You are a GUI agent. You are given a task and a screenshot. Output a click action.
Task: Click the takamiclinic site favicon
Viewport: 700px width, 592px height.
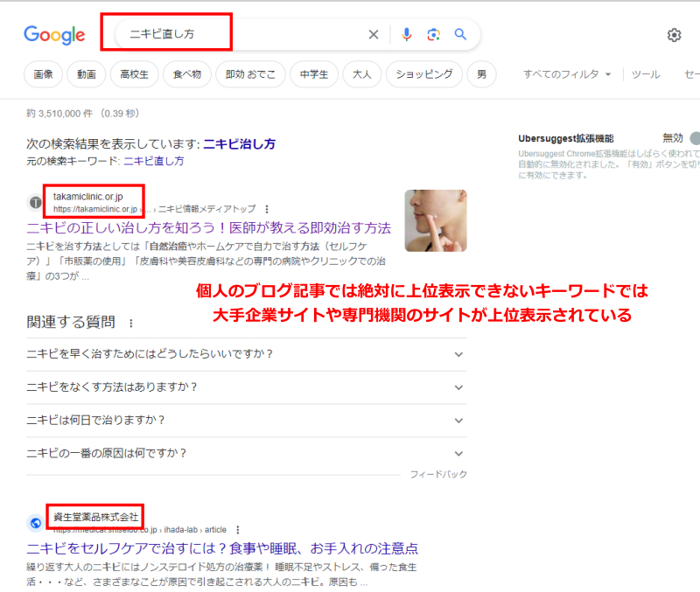coord(35,203)
